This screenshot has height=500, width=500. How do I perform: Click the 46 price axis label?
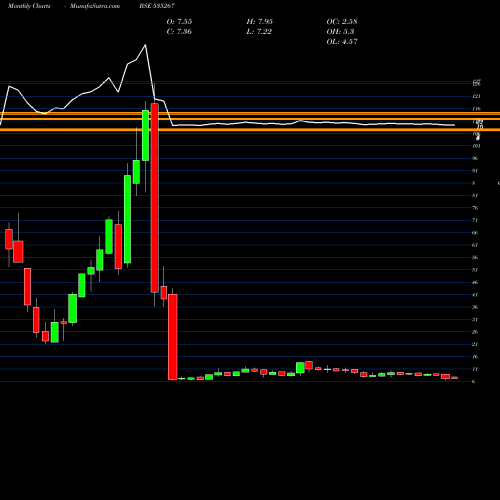(475, 282)
